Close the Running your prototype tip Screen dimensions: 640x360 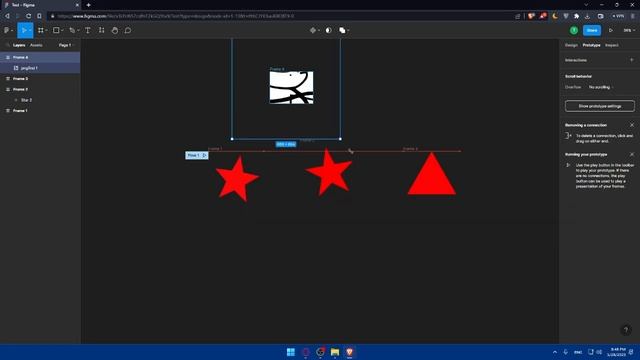pos(632,154)
